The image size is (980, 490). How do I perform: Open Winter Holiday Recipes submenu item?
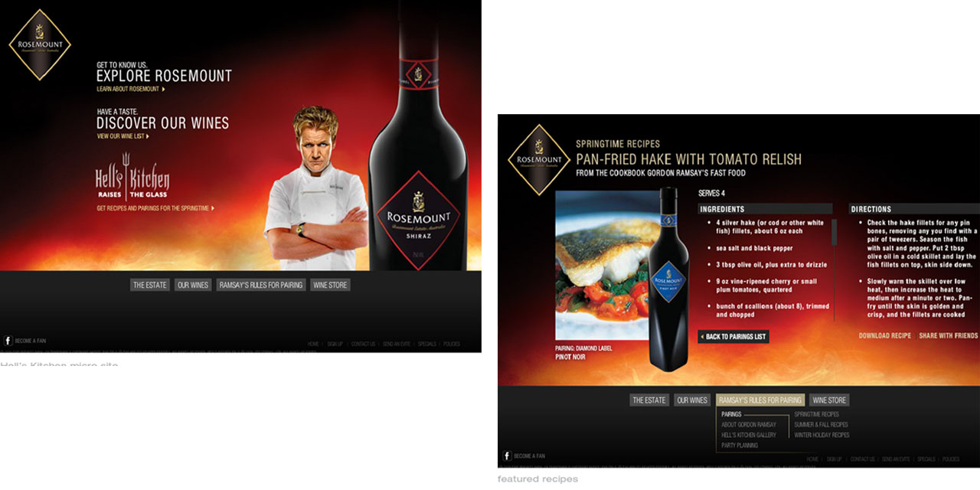pos(822,435)
